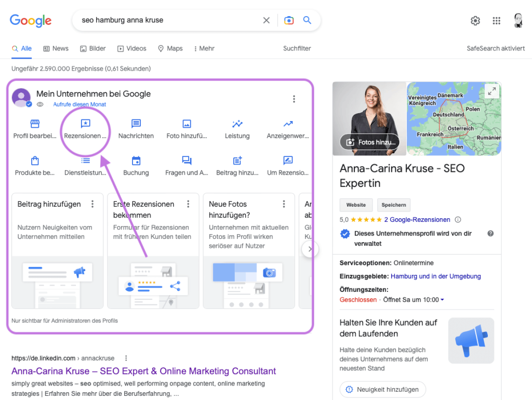Viewport: 532px width, 400px height.
Task: Switch to the Bilder tab
Action: (x=92, y=48)
